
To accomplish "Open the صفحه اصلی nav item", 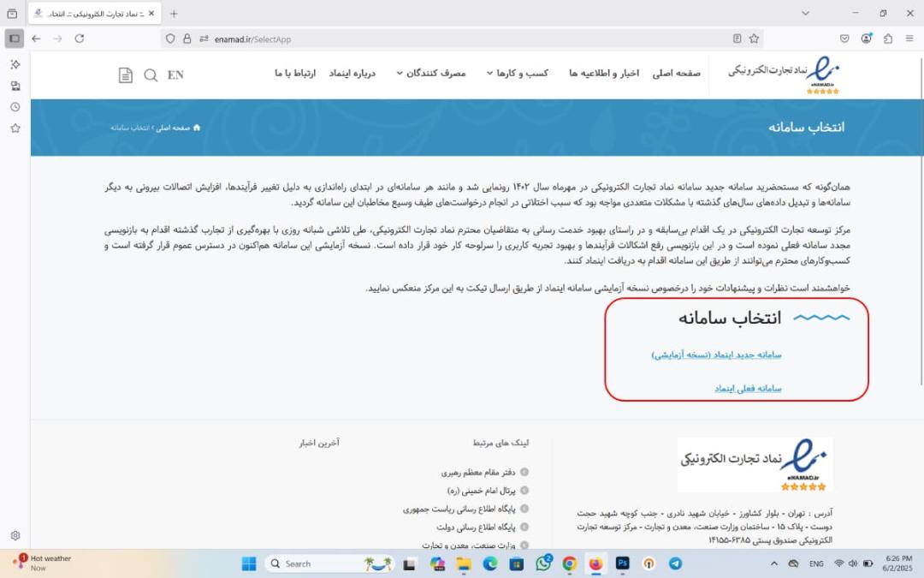I will 677,73.
